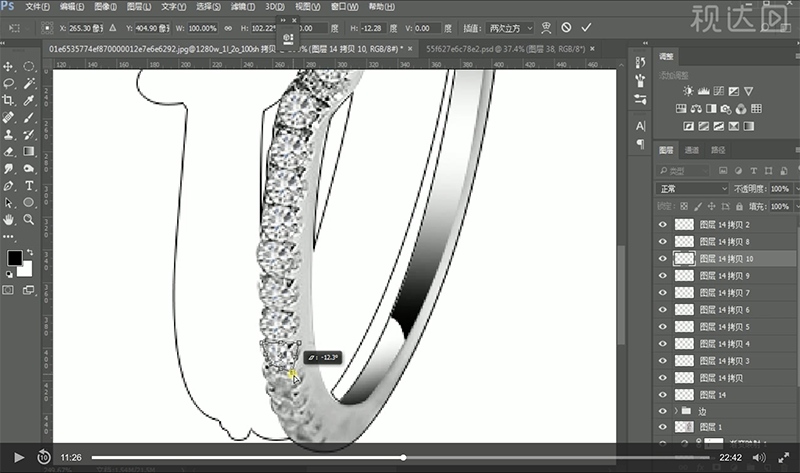Switch to the 通道 channels tab
Image resolution: width=800 pixels, height=473 pixels.
tap(692, 150)
